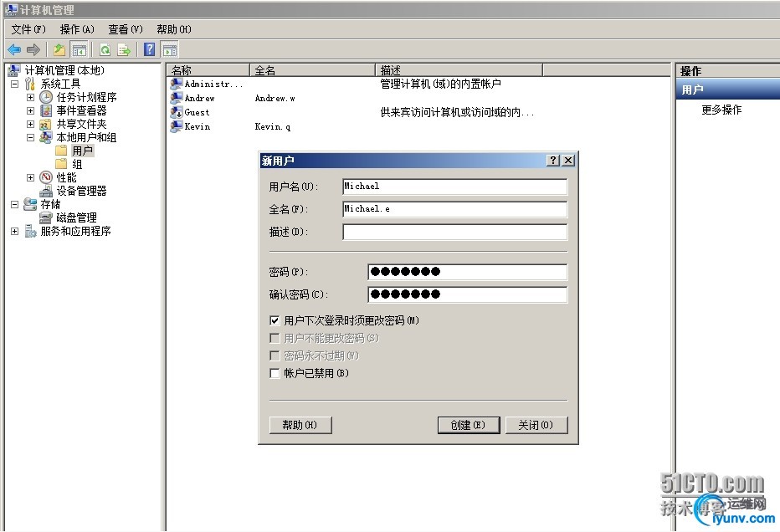Click the Up one level folder icon
780x532 pixels.
pyautogui.click(x=59, y=49)
